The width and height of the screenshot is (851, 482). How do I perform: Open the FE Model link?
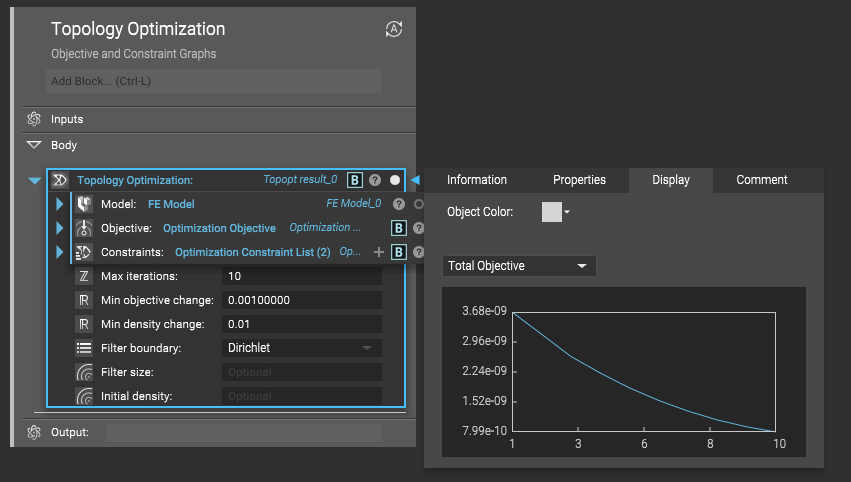click(171, 204)
